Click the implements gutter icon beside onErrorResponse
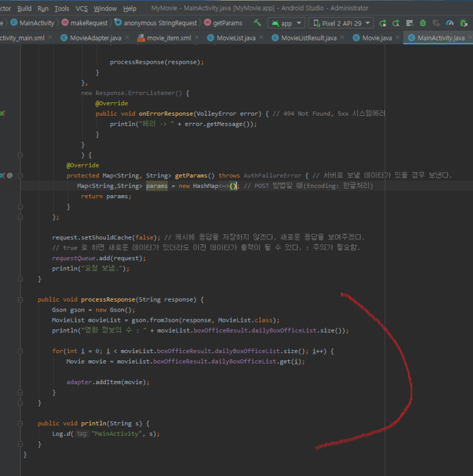The image size is (473, 476). click(x=2, y=114)
